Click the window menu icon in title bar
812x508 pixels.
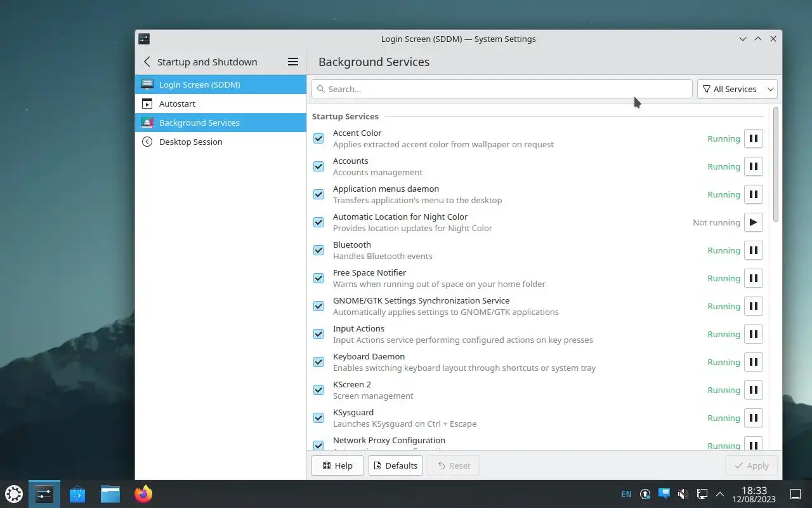click(144, 39)
